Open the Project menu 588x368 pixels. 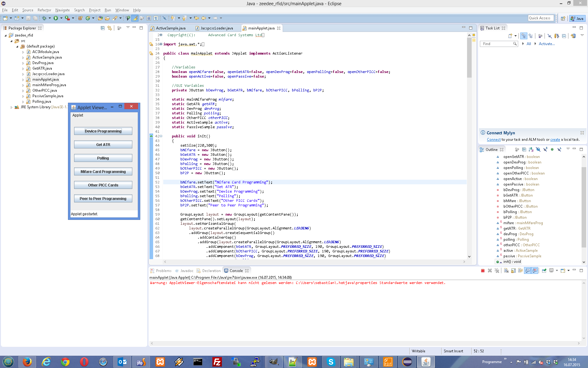click(95, 10)
